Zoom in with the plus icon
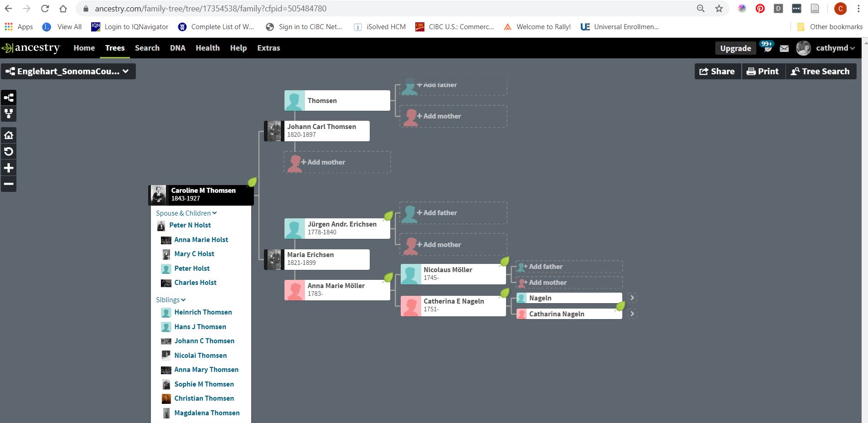This screenshot has height=423, width=868. [x=9, y=168]
